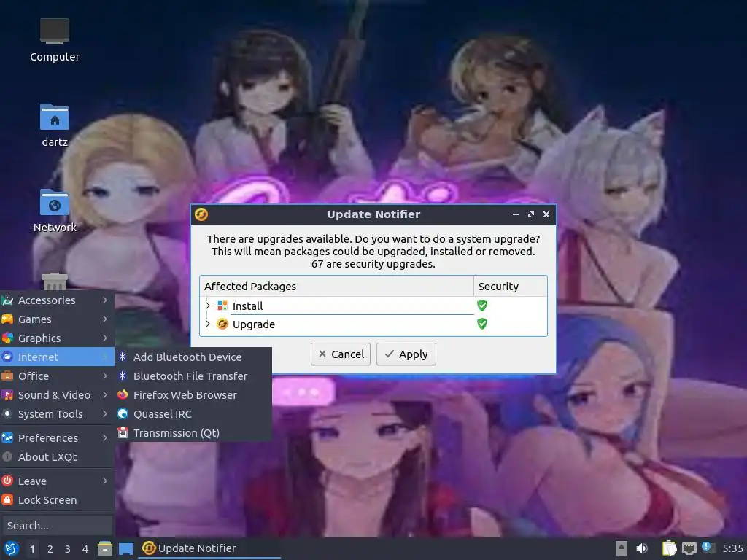Select the Upgrade tree row text

(x=253, y=324)
